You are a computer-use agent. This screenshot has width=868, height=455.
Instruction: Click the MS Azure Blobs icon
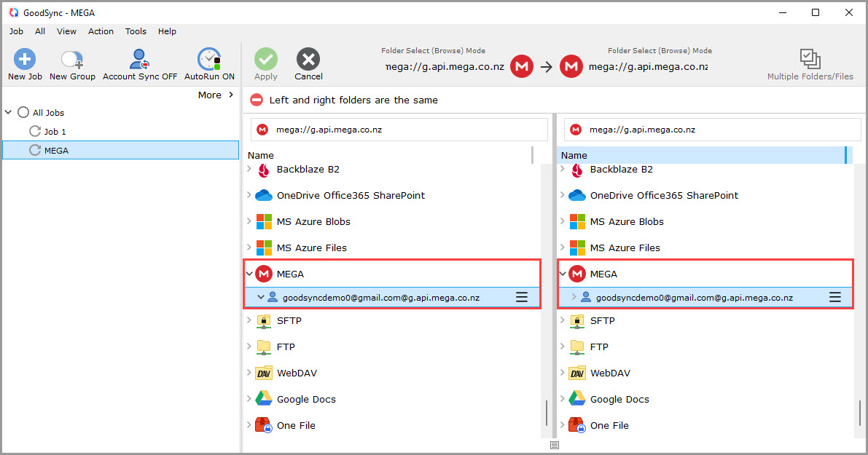(x=263, y=221)
